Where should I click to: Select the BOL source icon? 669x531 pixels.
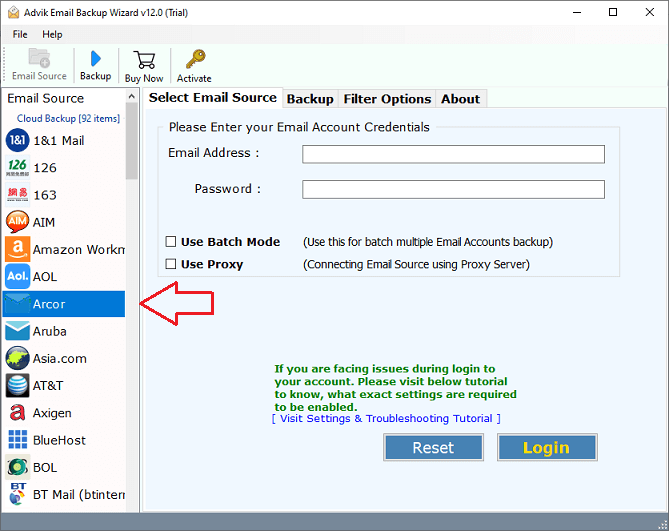pyautogui.click(x=17, y=467)
